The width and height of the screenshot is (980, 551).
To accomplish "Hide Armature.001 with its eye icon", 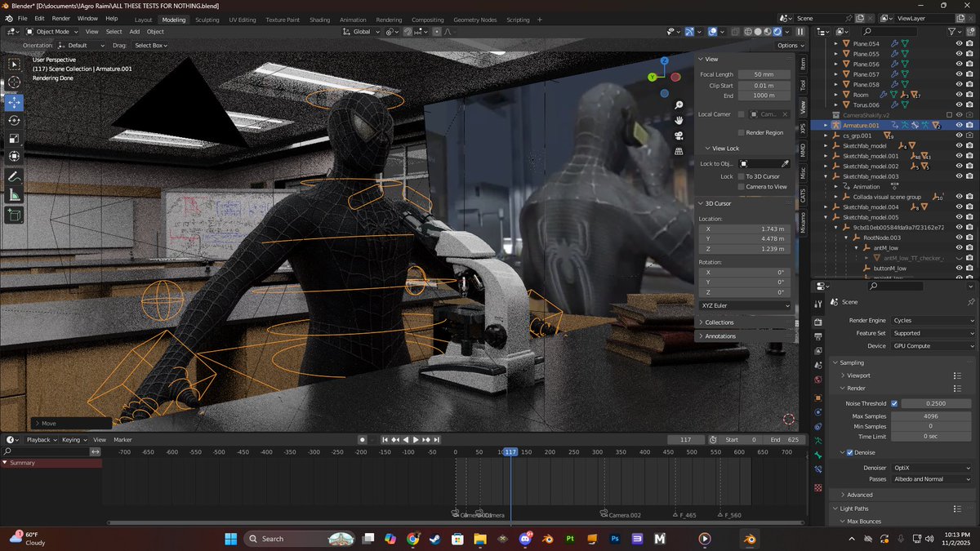I will pyautogui.click(x=959, y=126).
